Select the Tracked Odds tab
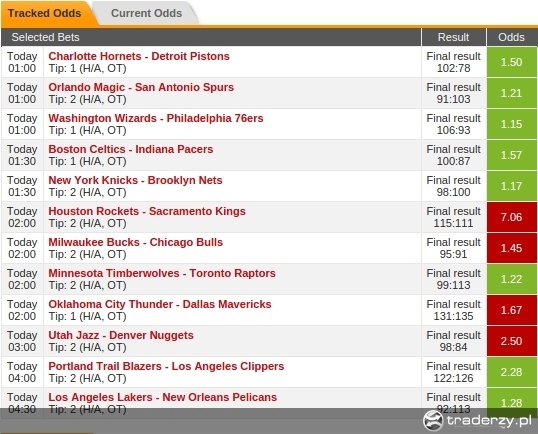The height and width of the screenshot is (434, 538). pyautogui.click(x=45, y=13)
